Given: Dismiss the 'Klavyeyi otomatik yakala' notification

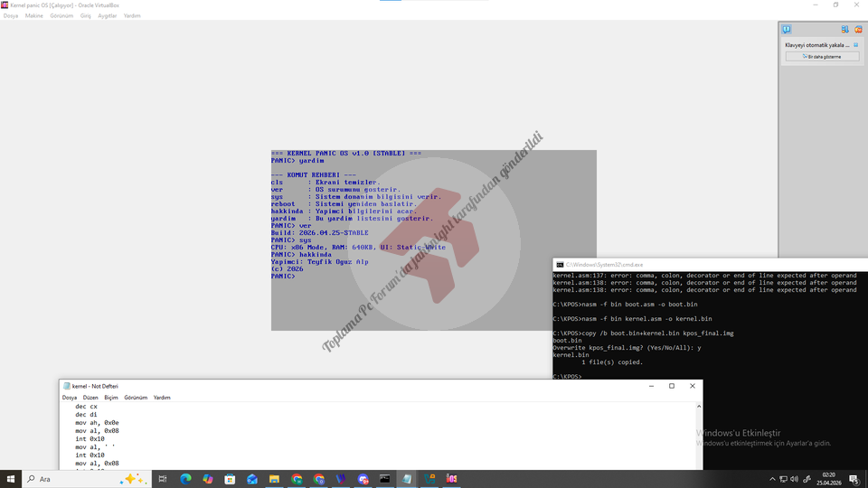Looking at the screenshot, I should point(857,44).
